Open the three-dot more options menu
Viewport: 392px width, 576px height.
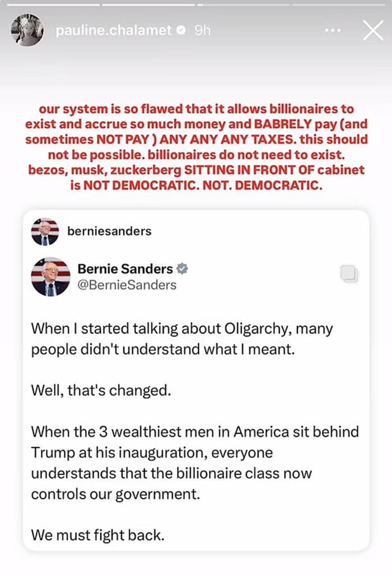(x=335, y=30)
